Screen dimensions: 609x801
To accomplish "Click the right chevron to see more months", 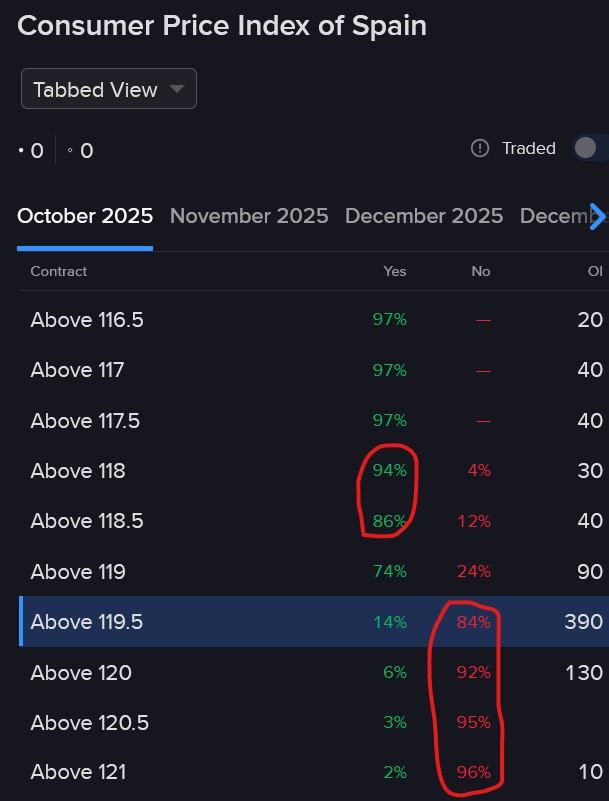I will (x=597, y=215).
